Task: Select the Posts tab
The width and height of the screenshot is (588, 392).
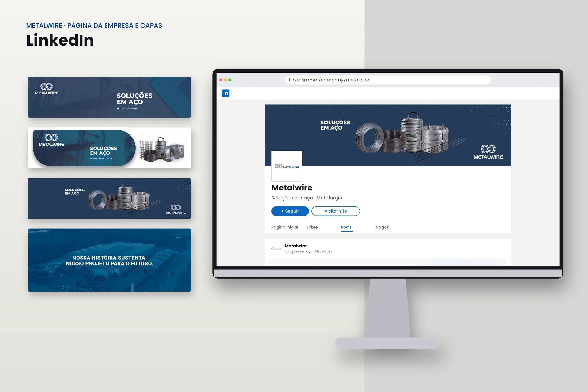Action: [x=346, y=228]
